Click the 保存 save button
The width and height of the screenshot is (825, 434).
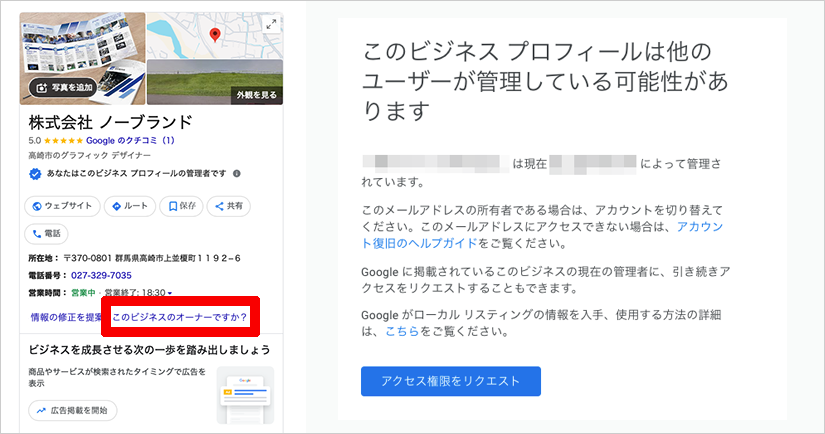182,206
